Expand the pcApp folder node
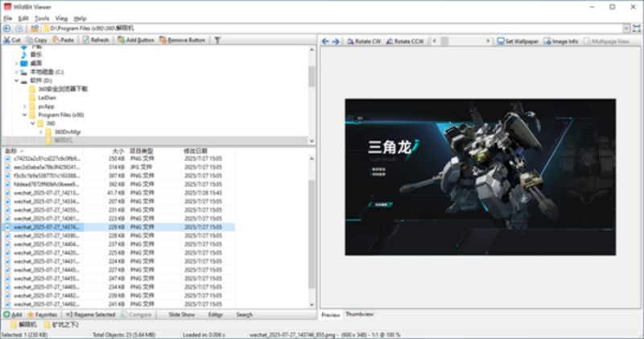Viewport: 644px width, 339px height. (25, 106)
